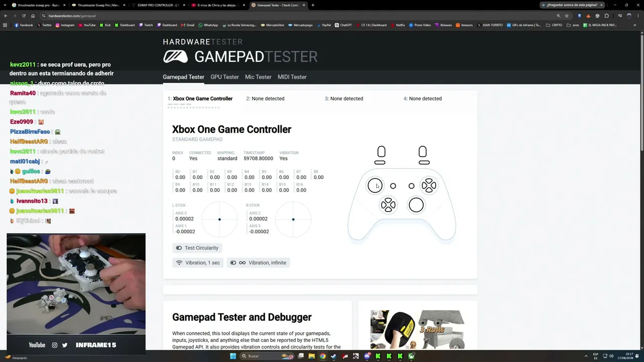Screen dimensions: 644x362
Task: Open the CRIPTO bookmarks folder
Action: click(x=554, y=25)
